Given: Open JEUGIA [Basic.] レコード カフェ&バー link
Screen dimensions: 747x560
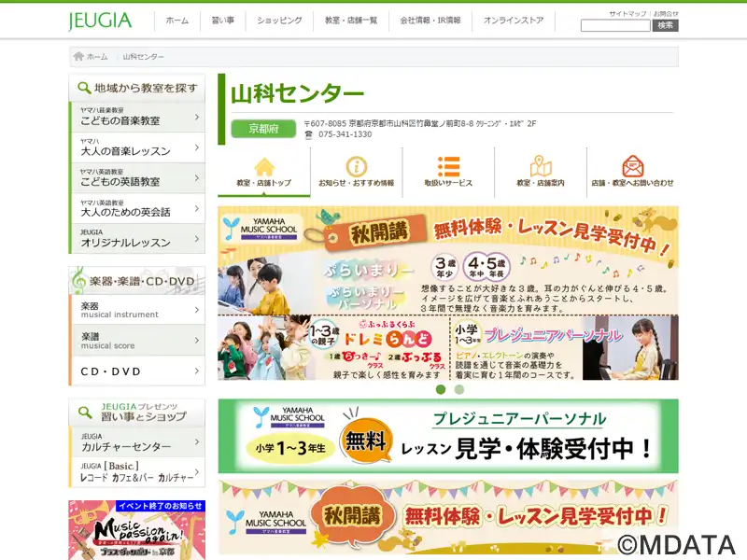Looking at the screenshot, I should coord(136,472).
